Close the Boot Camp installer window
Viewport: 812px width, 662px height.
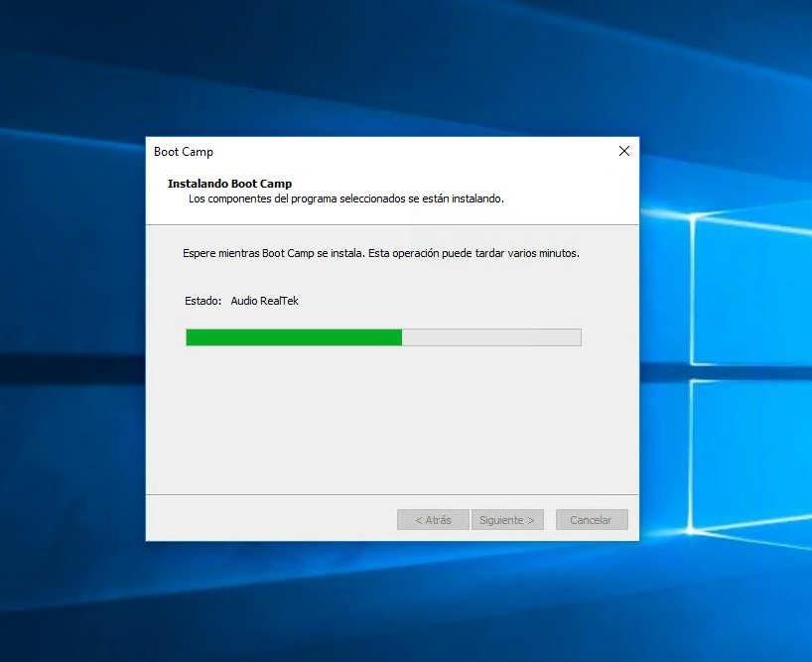pos(623,151)
